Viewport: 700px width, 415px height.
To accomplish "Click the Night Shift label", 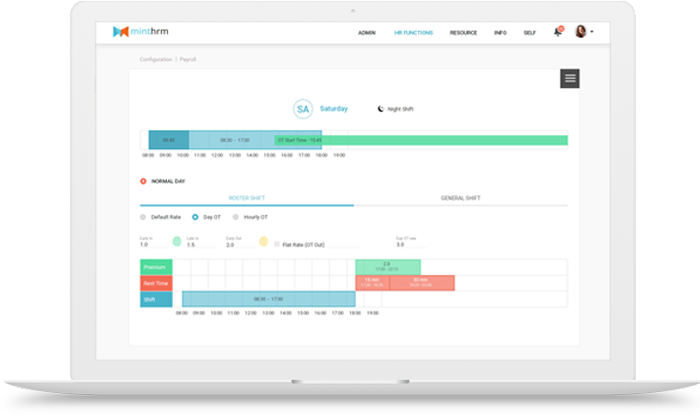I will [400, 109].
